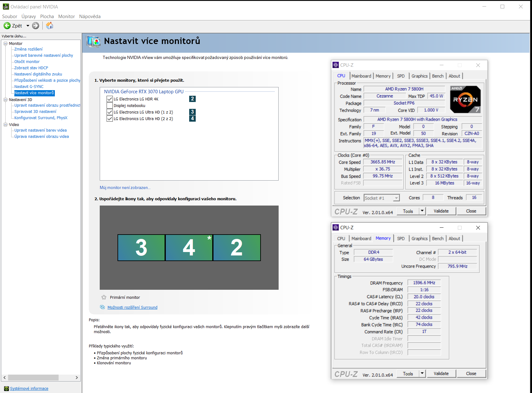The width and height of the screenshot is (532, 393).
Task: Open the Socket #1 selection dropdown
Action: point(396,198)
